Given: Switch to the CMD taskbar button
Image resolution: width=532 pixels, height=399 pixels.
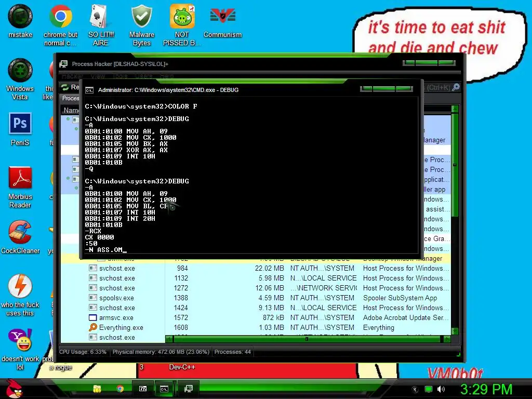Looking at the screenshot, I should [164, 389].
